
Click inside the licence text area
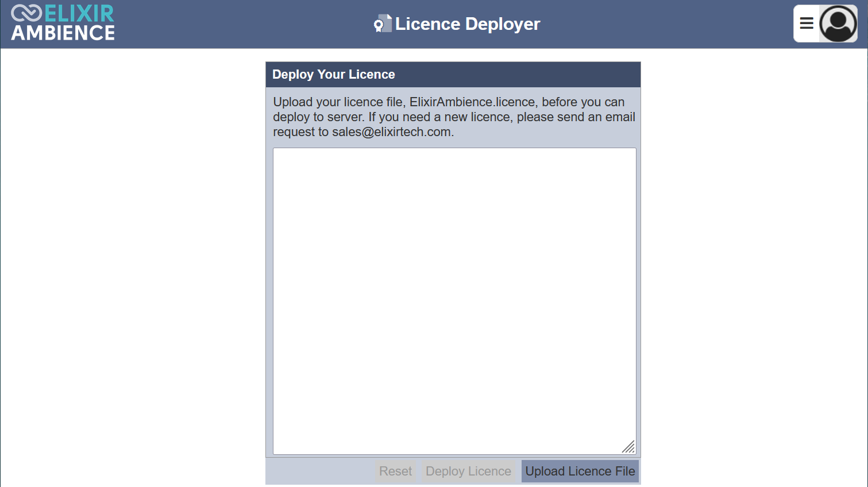pyautogui.click(x=454, y=301)
